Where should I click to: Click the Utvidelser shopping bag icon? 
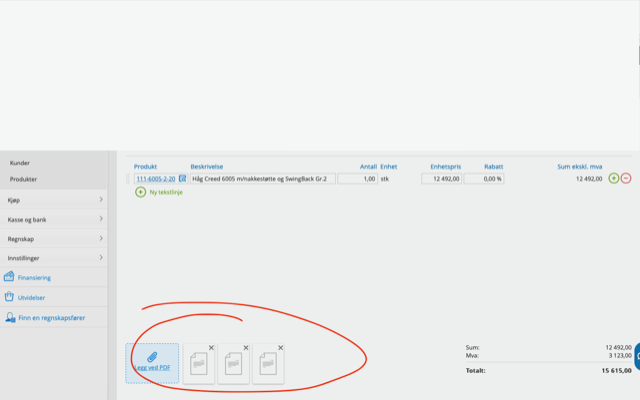point(9,296)
